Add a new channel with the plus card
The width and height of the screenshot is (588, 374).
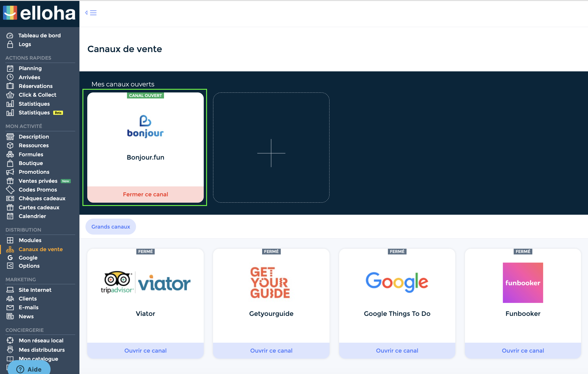pyautogui.click(x=271, y=153)
